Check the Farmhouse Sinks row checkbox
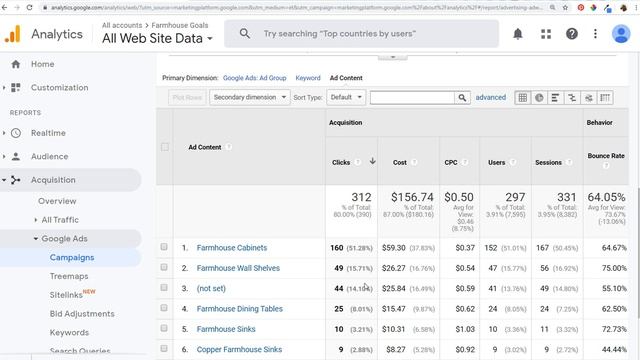 click(164, 328)
